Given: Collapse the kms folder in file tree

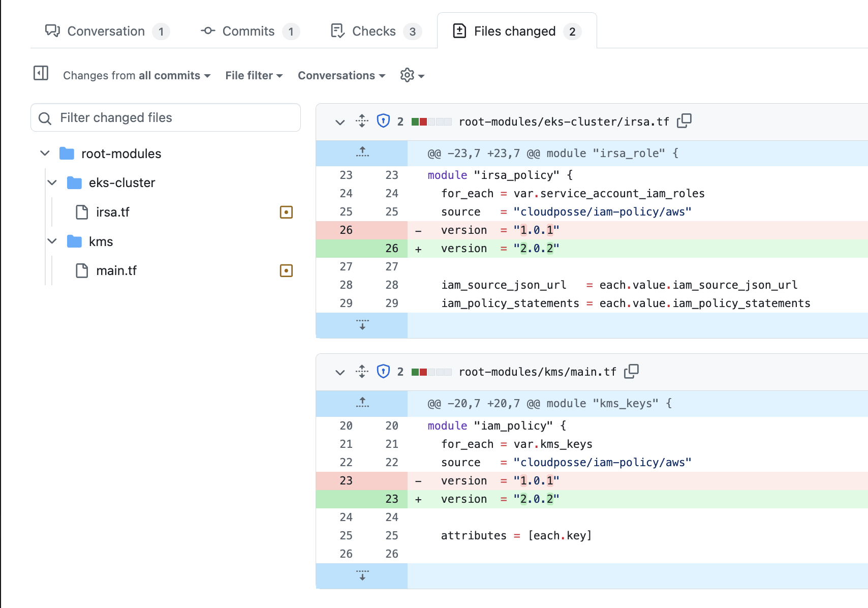Looking at the screenshot, I should pyautogui.click(x=51, y=241).
